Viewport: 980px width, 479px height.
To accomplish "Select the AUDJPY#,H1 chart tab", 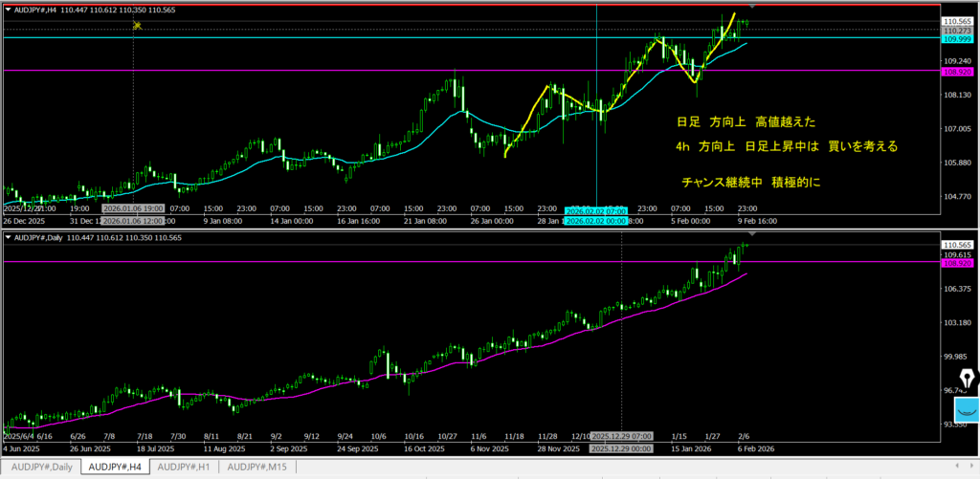I will 184,467.
